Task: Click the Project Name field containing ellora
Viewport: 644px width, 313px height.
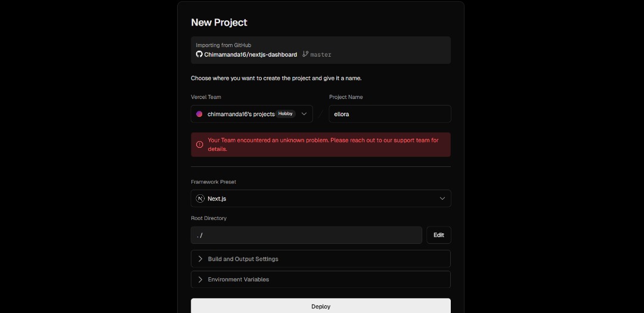Action: point(390,114)
